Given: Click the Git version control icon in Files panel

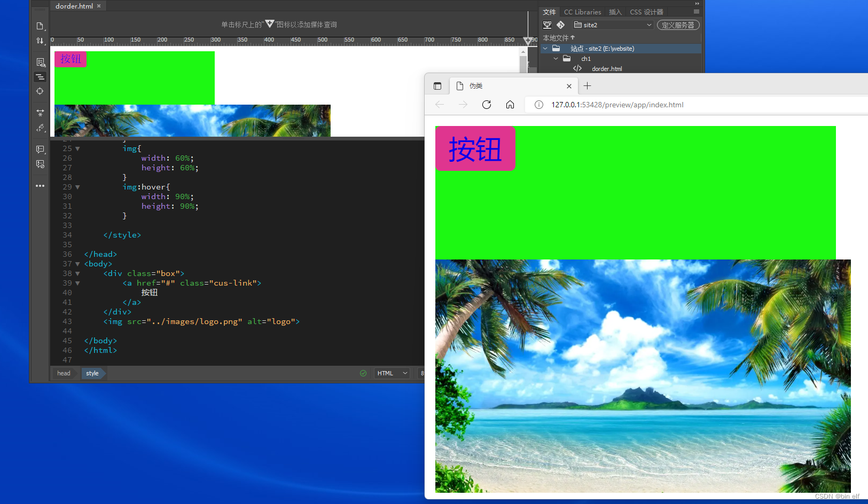Looking at the screenshot, I should click(x=561, y=25).
